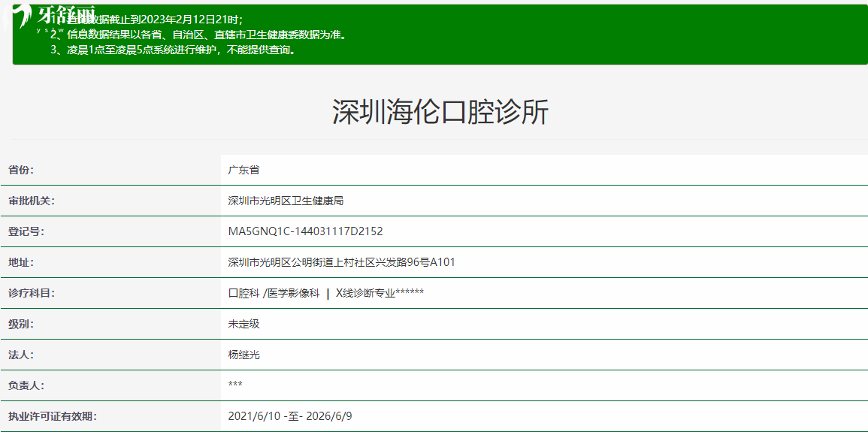Select 深圳市光明区卫生健康局 value
Image resolution: width=868 pixels, height=432 pixels.
(286, 201)
